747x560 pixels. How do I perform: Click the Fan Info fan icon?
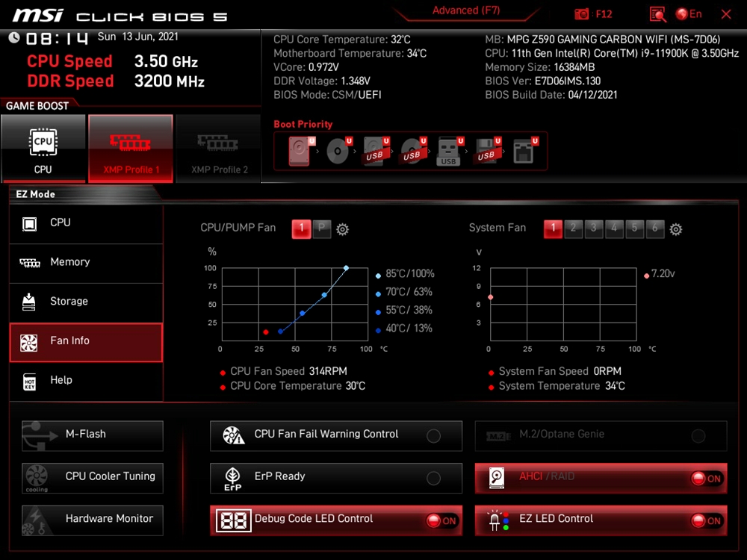click(29, 342)
